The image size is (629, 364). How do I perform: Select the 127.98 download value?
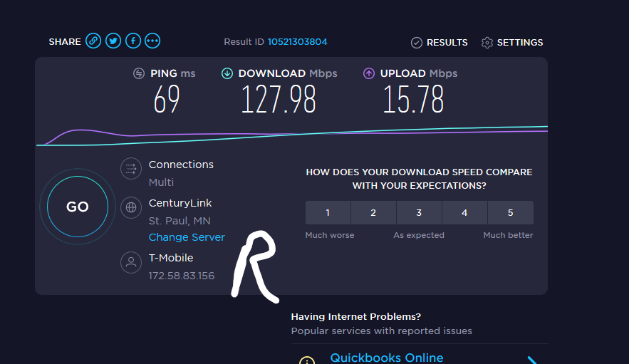(x=279, y=100)
